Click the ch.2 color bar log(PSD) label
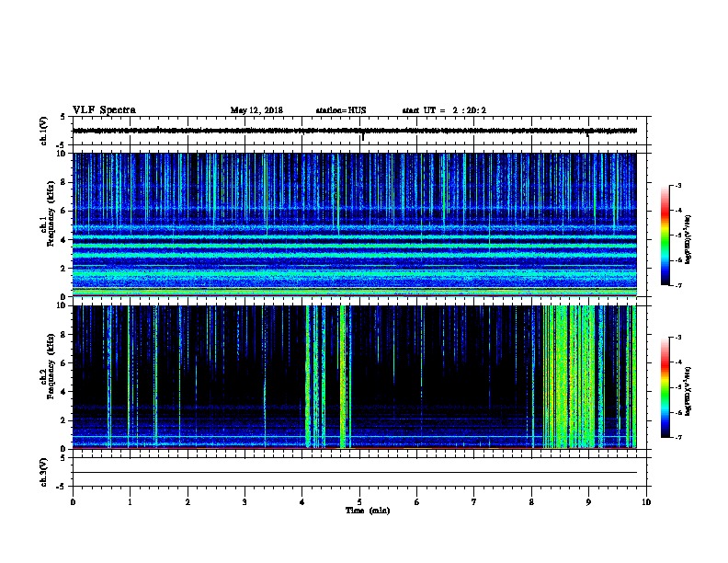 tap(688, 391)
